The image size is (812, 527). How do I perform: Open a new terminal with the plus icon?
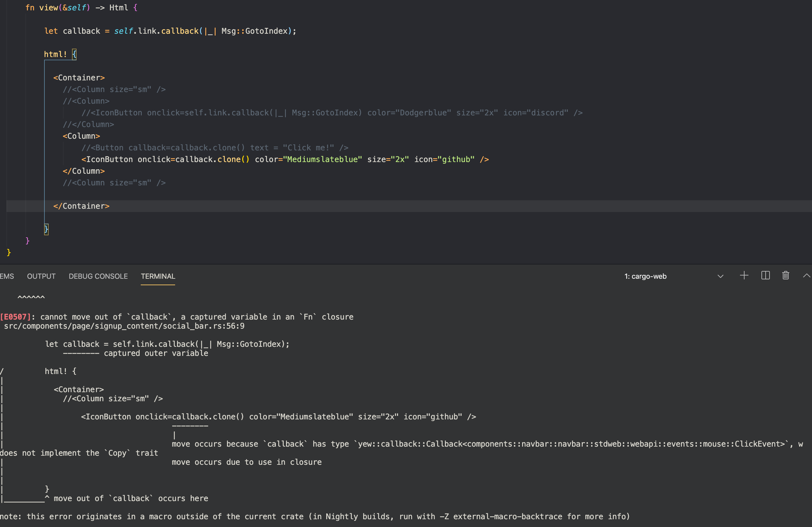(744, 275)
